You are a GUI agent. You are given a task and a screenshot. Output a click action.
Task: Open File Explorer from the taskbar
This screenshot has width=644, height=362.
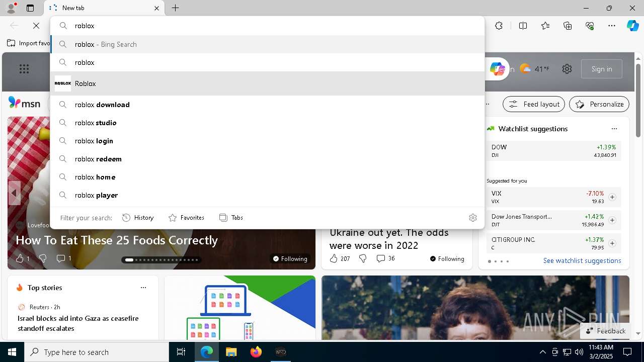231,352
